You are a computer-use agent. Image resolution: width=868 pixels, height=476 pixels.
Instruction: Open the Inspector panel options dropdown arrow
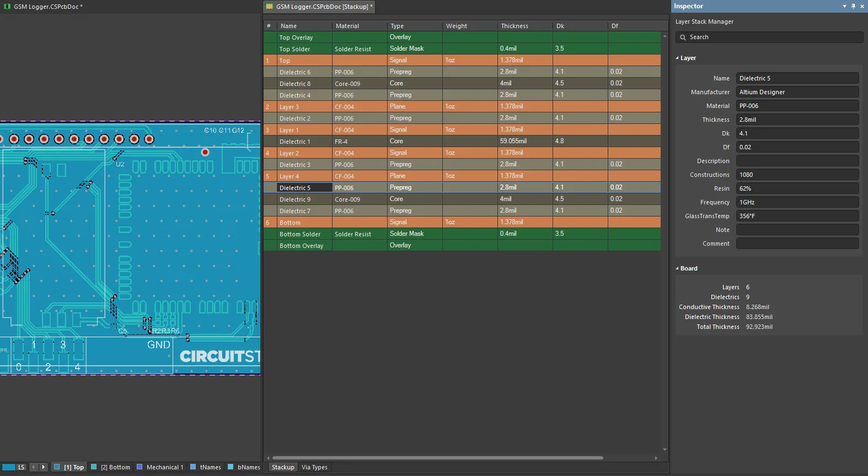coord(844,6)
